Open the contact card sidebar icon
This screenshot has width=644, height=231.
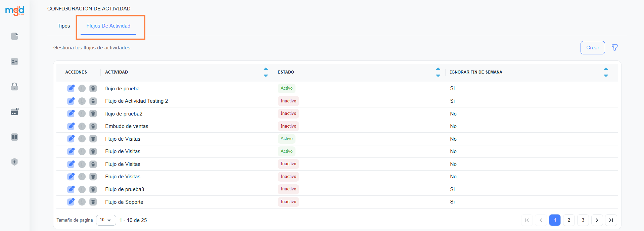coord(14,61)
